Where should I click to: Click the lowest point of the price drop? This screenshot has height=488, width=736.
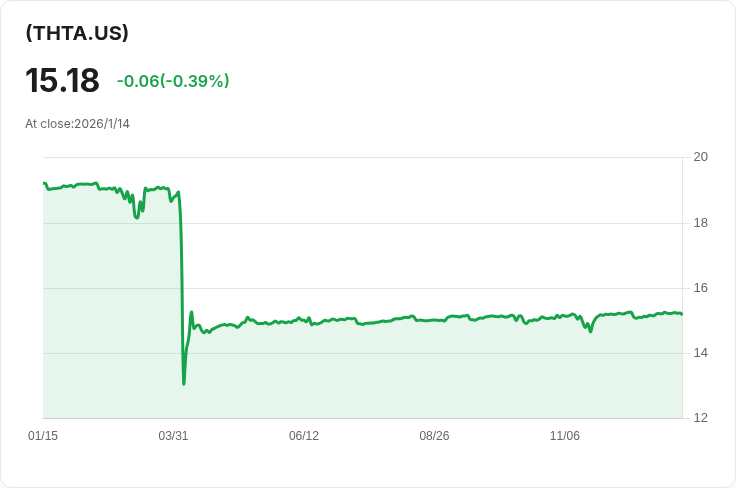(184, 383)
